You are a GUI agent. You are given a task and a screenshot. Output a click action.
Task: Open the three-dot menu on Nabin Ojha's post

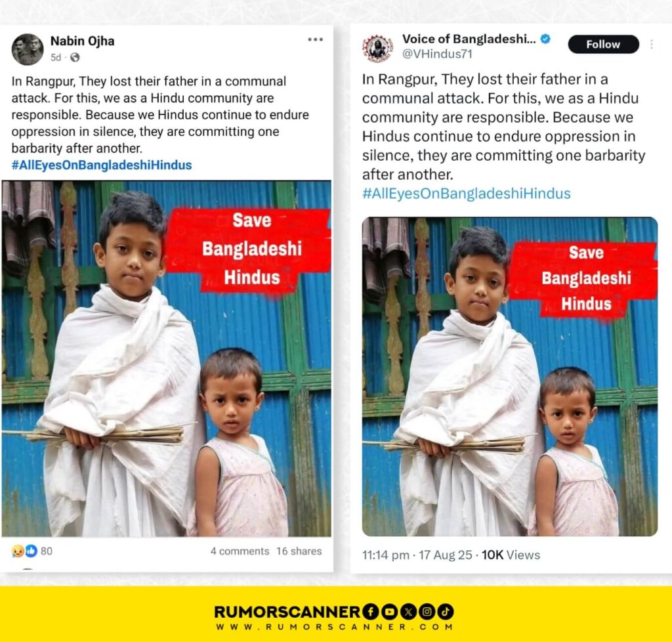point(315,39)
